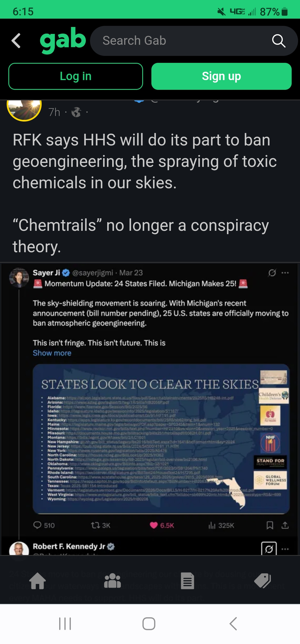Open Sayer Ji tweet's three-dot menu
Image resolution: width=300 pixels, height=644 pixels.
tap(285, 273)
